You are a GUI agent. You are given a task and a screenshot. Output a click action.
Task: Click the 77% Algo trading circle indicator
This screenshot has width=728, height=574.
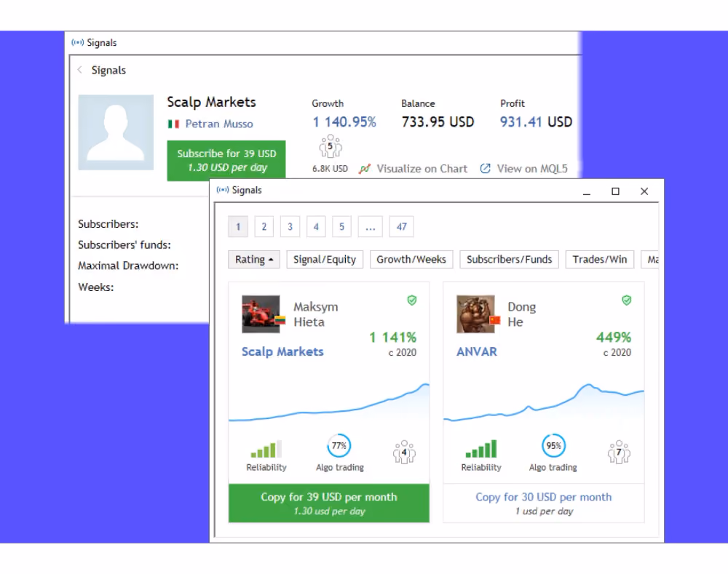pyautogui.click(x=339, y=445)
